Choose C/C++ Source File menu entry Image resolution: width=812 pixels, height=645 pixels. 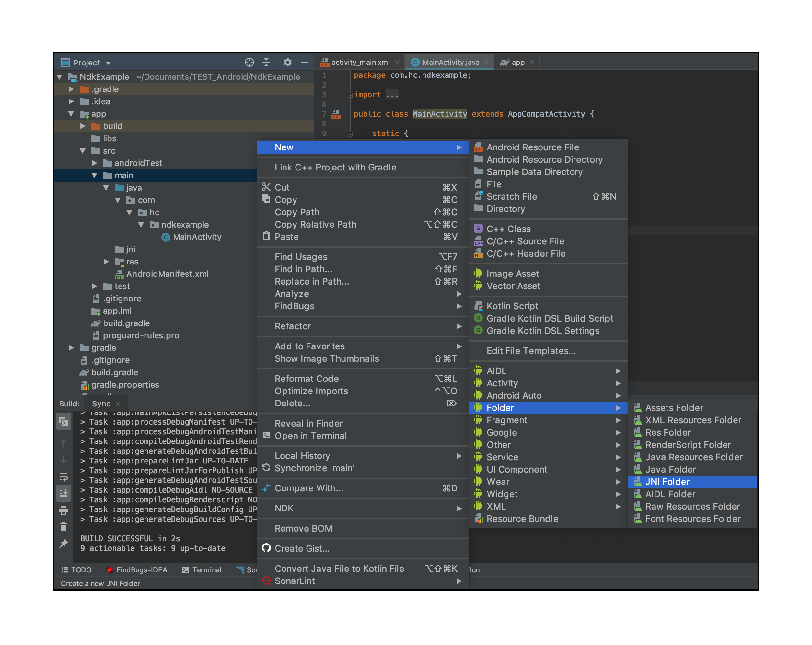pyautogui.click(x=525, y=241)
